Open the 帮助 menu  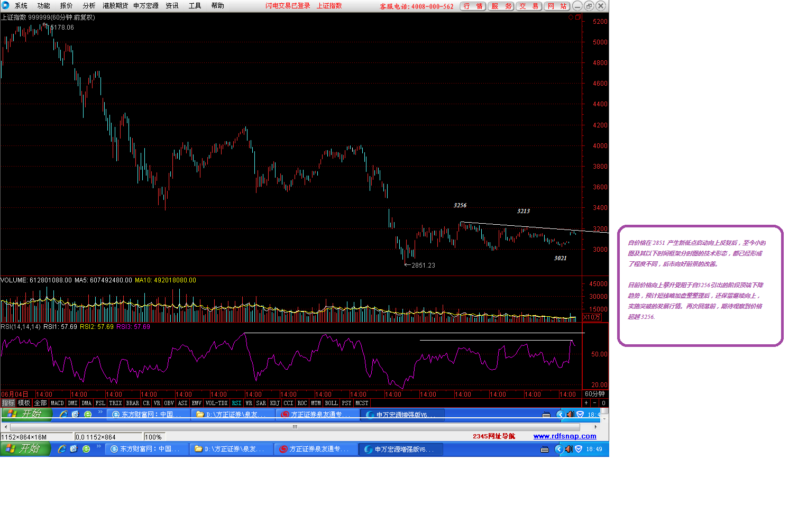[218, 6]
